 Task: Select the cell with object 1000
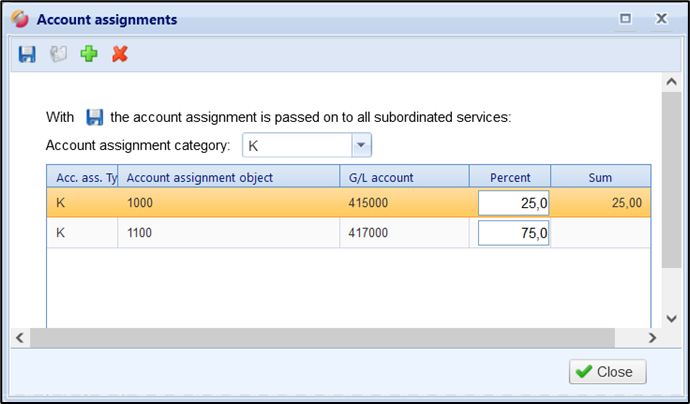[228, 204]
